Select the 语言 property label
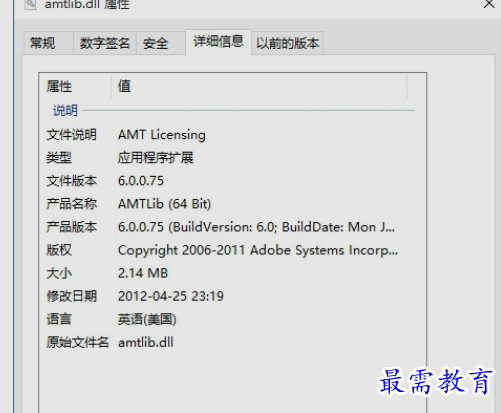 59,319
